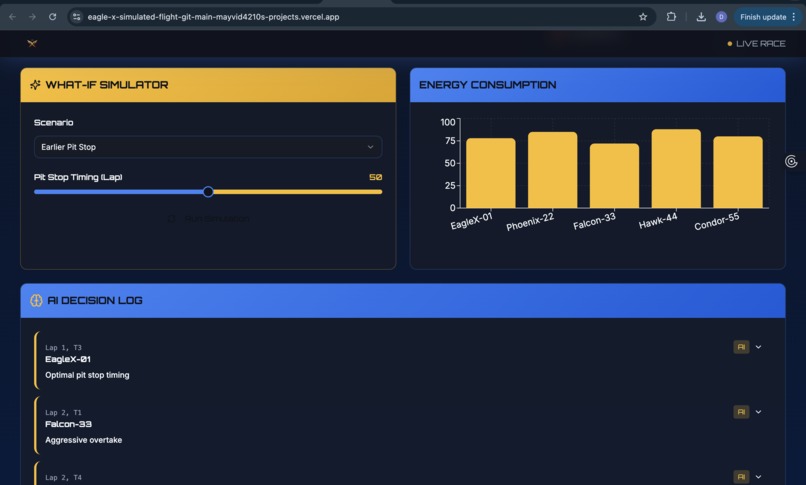Click the 'Lap 2, T1' label

pyautogui.click(x=63, y=412)
